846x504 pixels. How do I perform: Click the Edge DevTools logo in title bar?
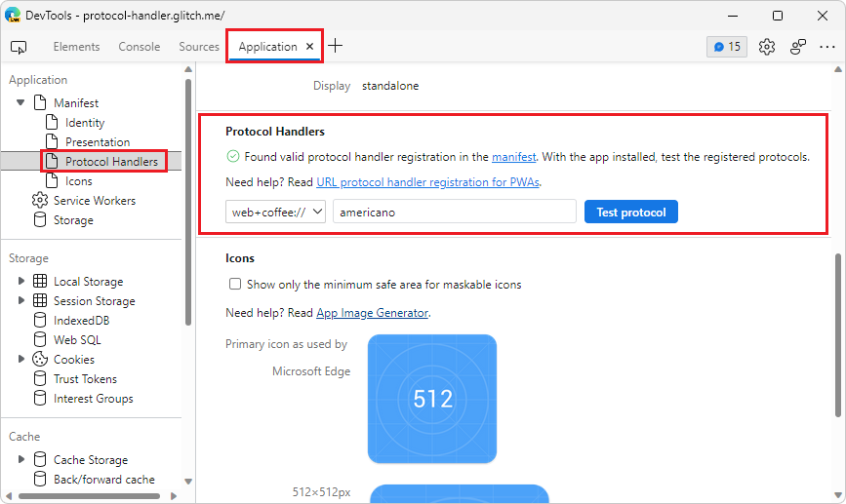[13, 15]
